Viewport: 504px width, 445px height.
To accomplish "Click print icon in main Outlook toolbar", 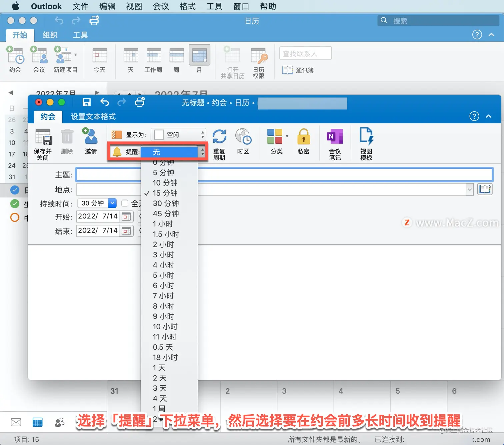I will coord(94,21).
